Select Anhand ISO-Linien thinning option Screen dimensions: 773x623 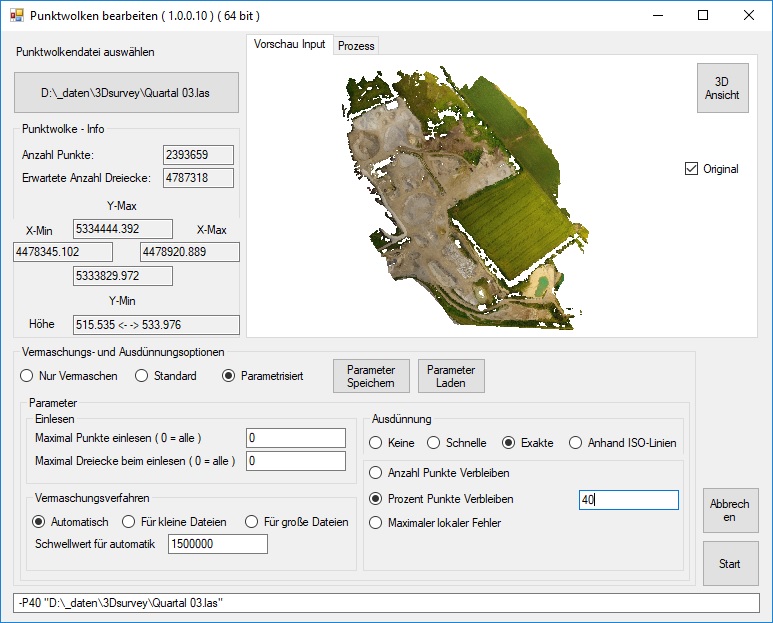576,443
